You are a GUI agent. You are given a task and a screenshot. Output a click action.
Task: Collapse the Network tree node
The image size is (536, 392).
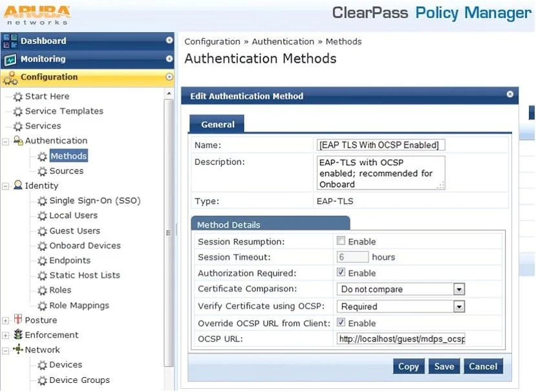pyautogui.click(x=5, y=351)
